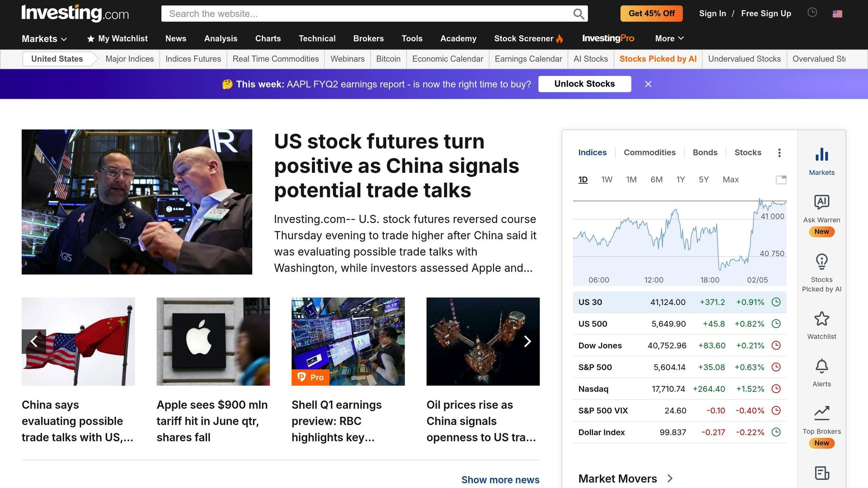Open the Technical menu item
Screen dimensions: 868x488
[x=317, y=39]
